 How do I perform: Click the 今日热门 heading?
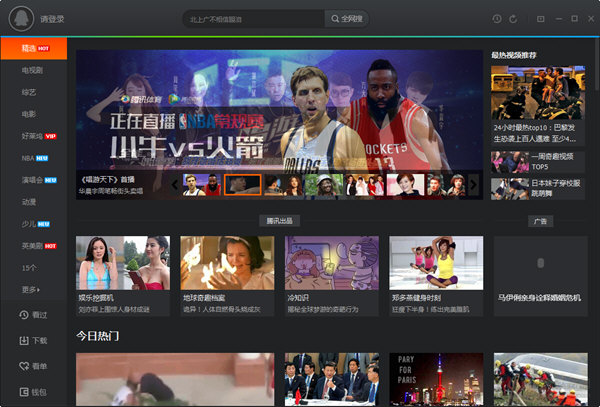[98, 336]
